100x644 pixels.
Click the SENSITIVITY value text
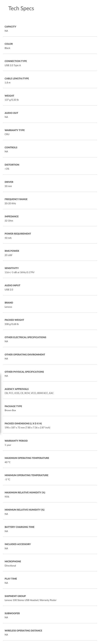coord(19,272)
